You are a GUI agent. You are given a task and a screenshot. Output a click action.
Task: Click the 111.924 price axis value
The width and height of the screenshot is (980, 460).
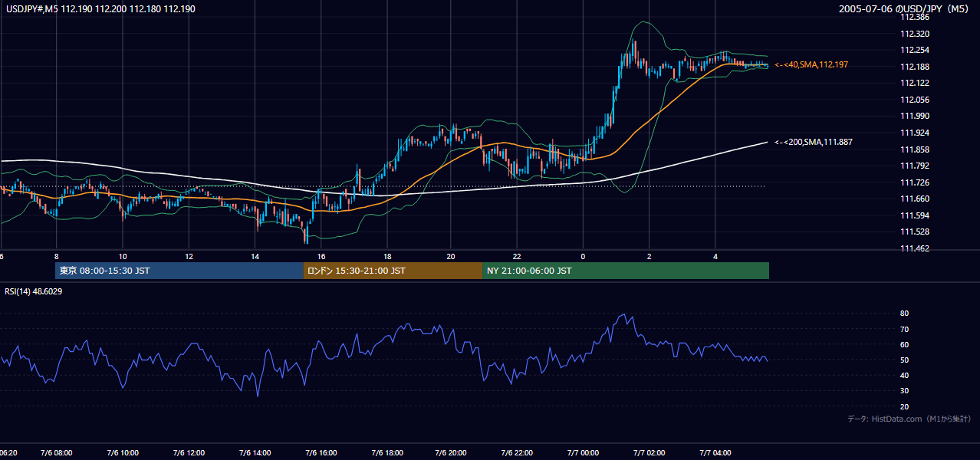point(916,133)
